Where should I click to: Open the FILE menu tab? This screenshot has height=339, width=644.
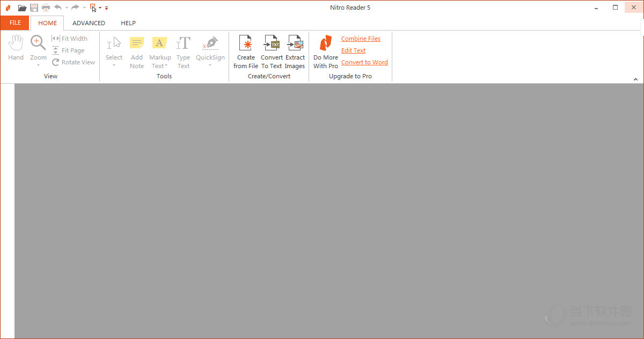[x=15, y=23]
